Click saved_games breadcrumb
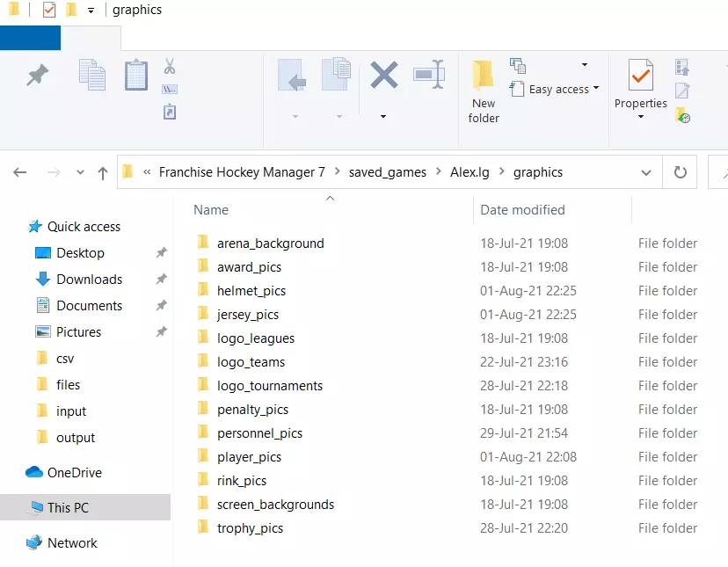 click(388, 172)
